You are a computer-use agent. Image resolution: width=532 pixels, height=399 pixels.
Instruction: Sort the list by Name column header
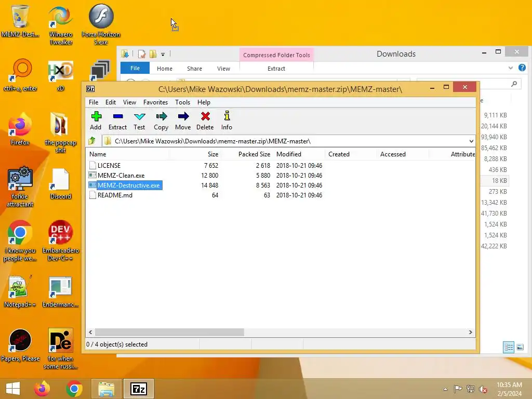(127, 154)
